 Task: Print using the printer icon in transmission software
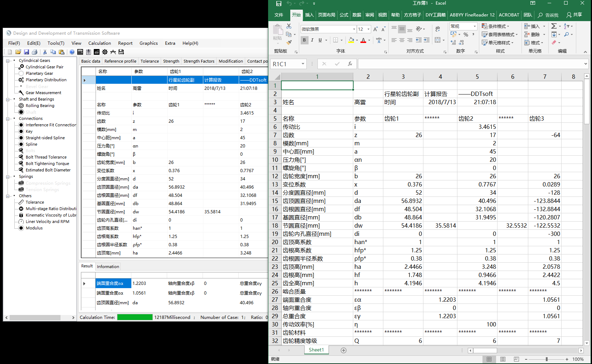click(x=35, y=52)
